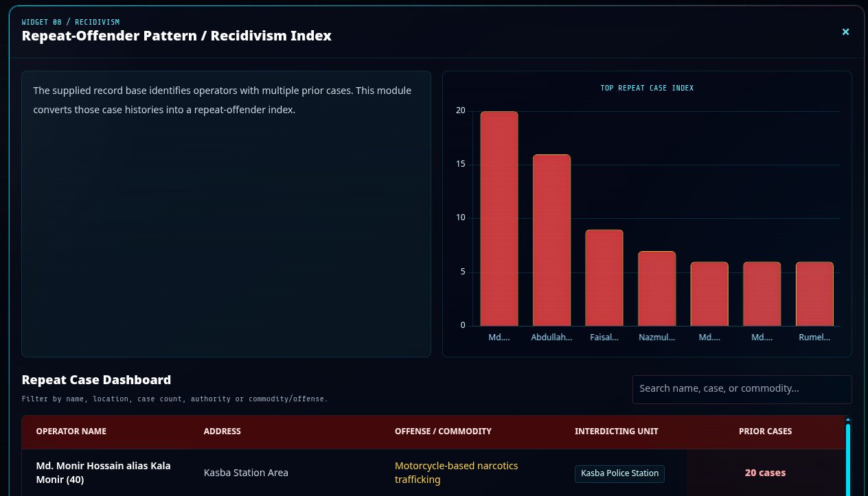Sort by Operator Name column header

(x=71, y=432)
